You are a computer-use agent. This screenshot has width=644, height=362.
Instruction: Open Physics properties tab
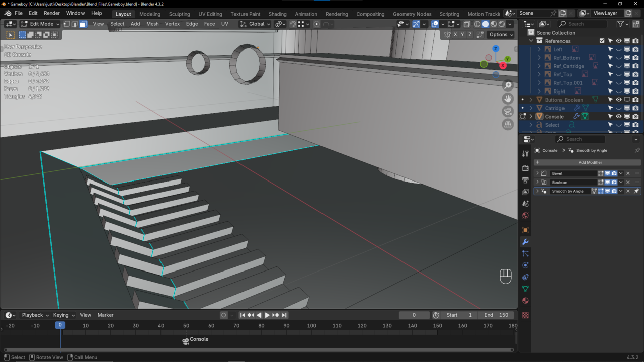pos(525,265)
